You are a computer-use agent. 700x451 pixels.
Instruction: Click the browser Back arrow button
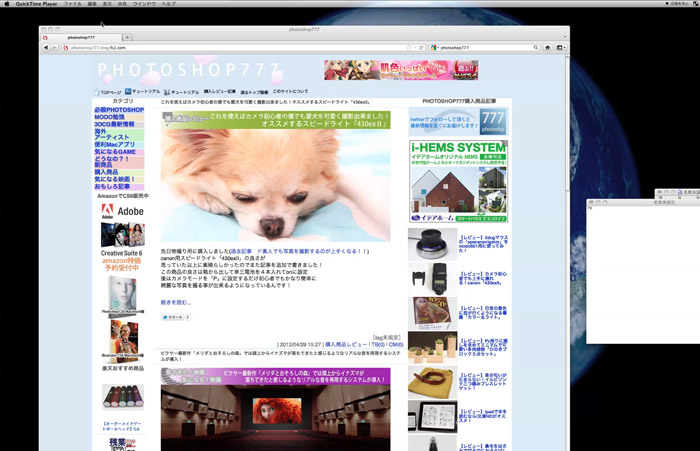pyautogui.click(x=46, y=47)
